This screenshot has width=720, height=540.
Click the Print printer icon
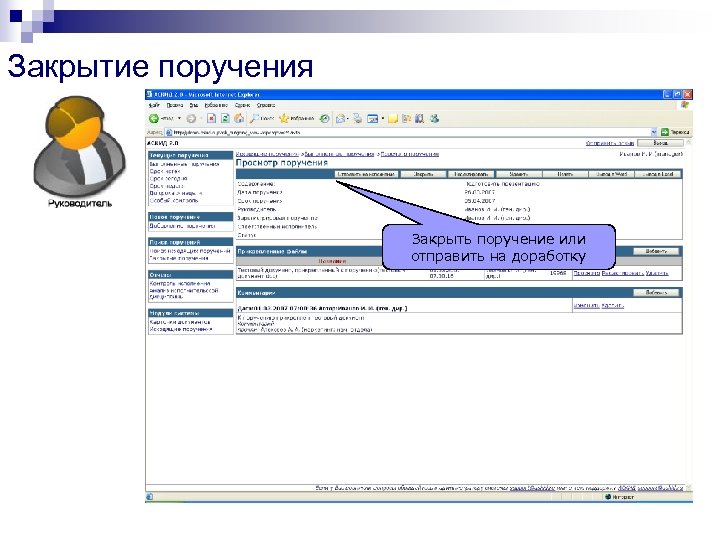(357, 118)
